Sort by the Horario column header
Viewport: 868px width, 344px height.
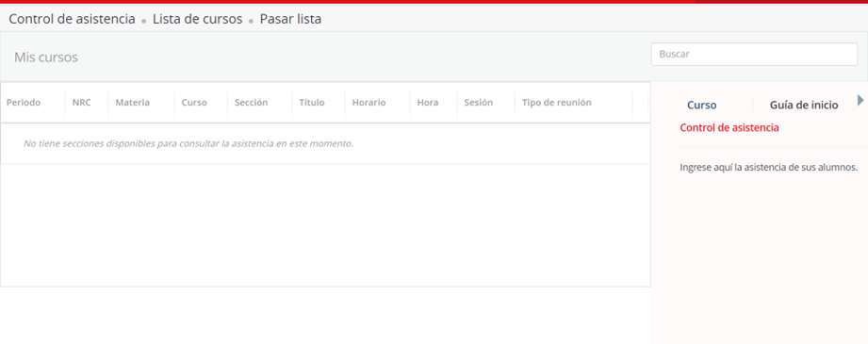(368, 103)
